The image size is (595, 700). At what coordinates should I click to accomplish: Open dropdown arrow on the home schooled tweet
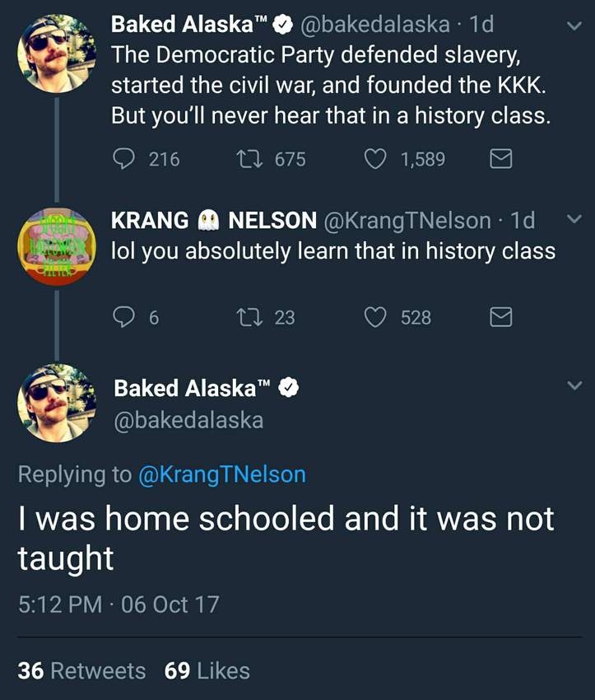pos(574,386)
